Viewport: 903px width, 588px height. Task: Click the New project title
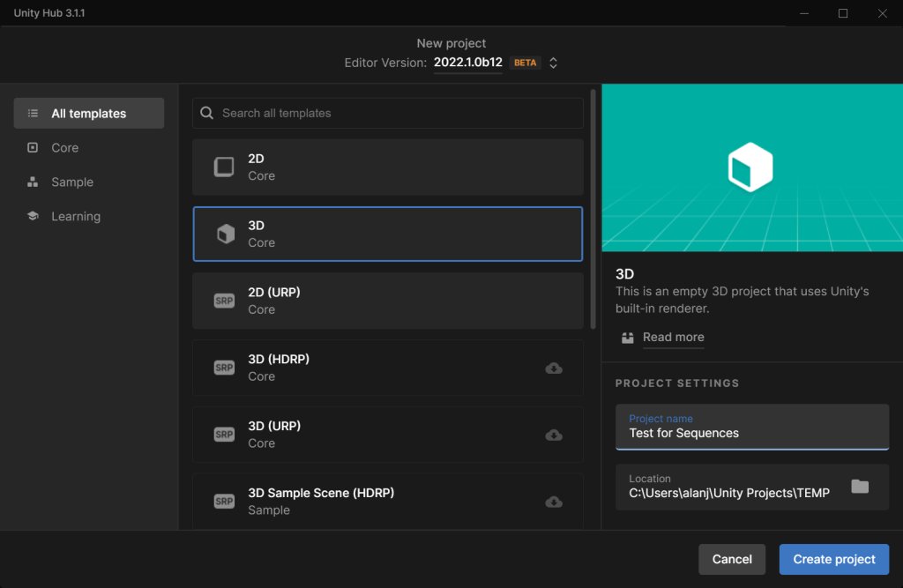[451, 43]
